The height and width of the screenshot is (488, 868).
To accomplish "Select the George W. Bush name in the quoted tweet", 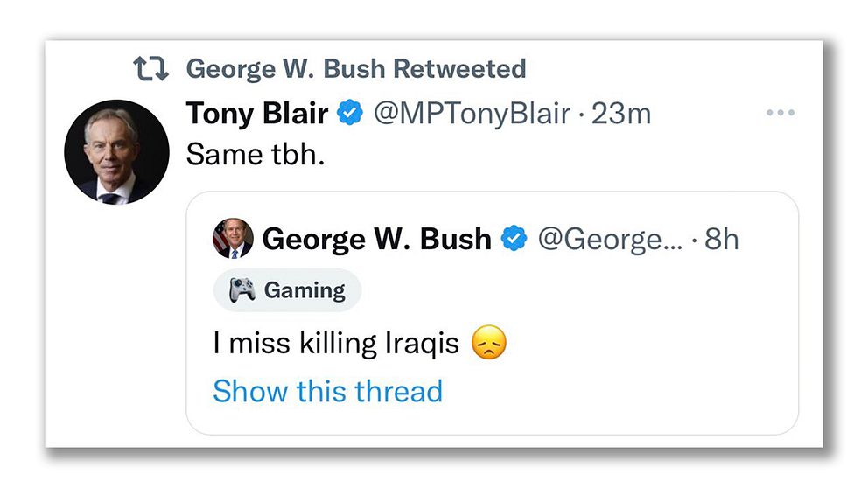I will click(x=376, y=239).
